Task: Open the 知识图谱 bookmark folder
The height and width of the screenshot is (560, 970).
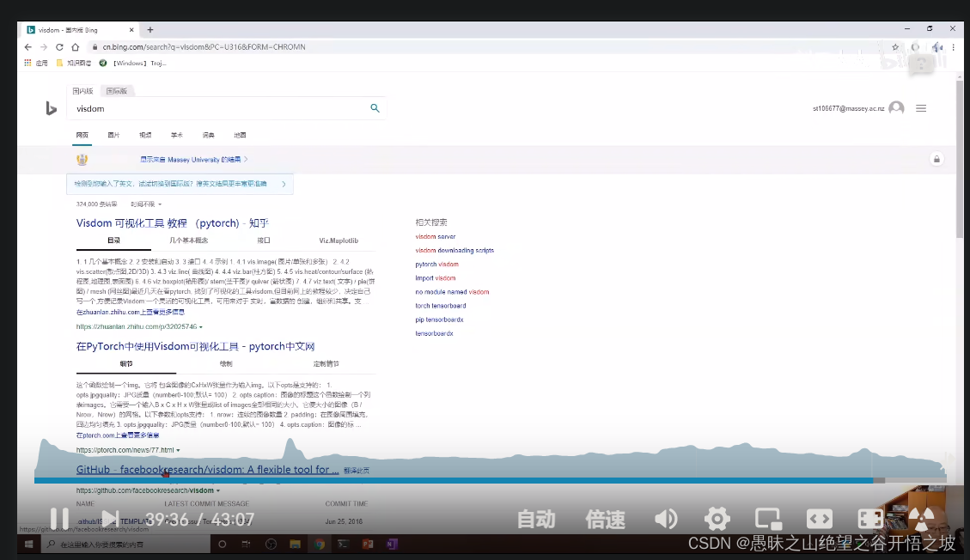Action: [x=74, y=63]
